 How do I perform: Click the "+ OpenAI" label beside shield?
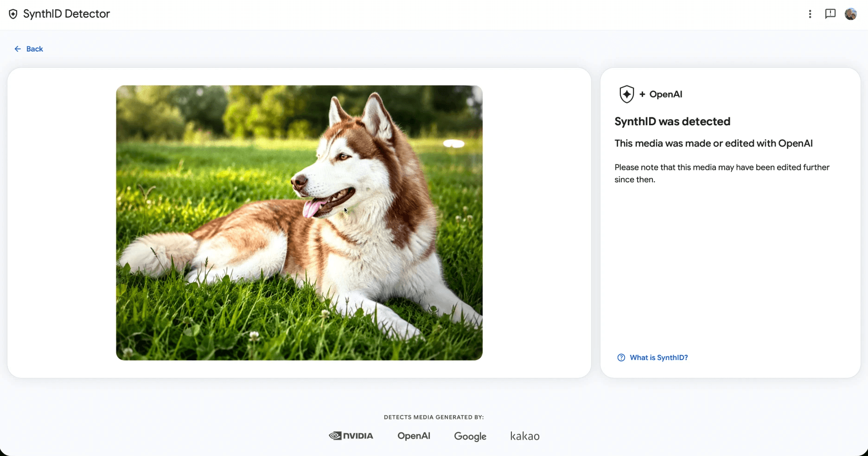pyautogui.click(x=661, y=94)
